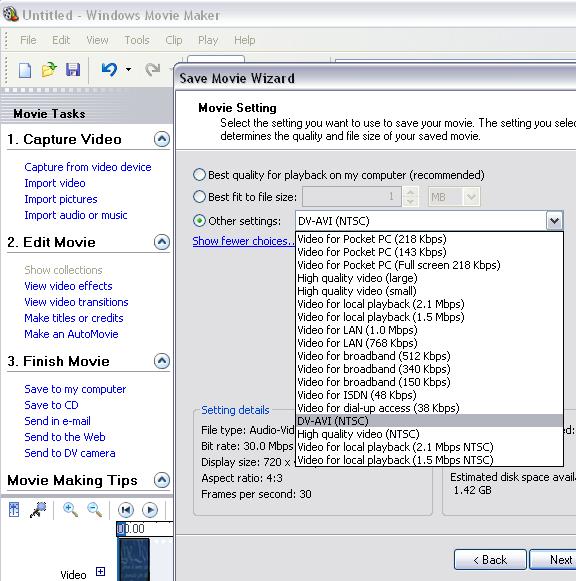Click the video clip thumbnail on timeline
The height and width of the screenshot is (581, 576).
(133, 560)
